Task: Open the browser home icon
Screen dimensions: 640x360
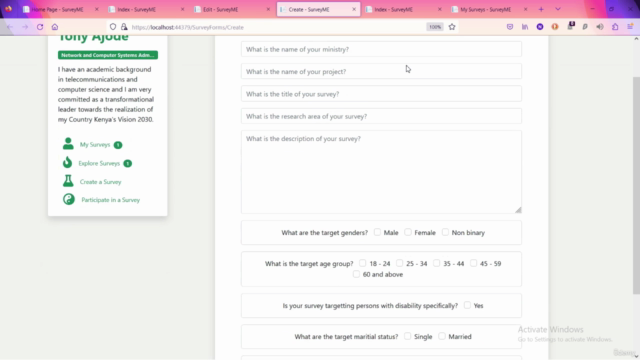Action: pyautogui.click(x=55, y=27)
